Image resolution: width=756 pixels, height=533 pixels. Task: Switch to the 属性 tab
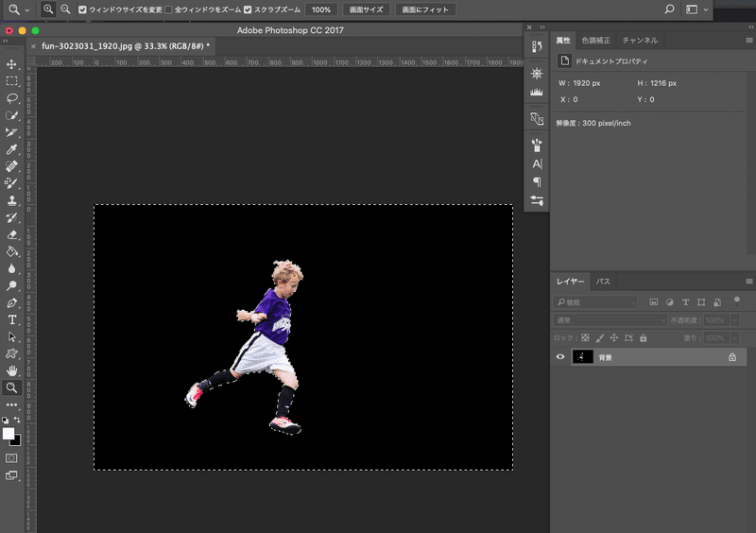click(x=562, y=41)
